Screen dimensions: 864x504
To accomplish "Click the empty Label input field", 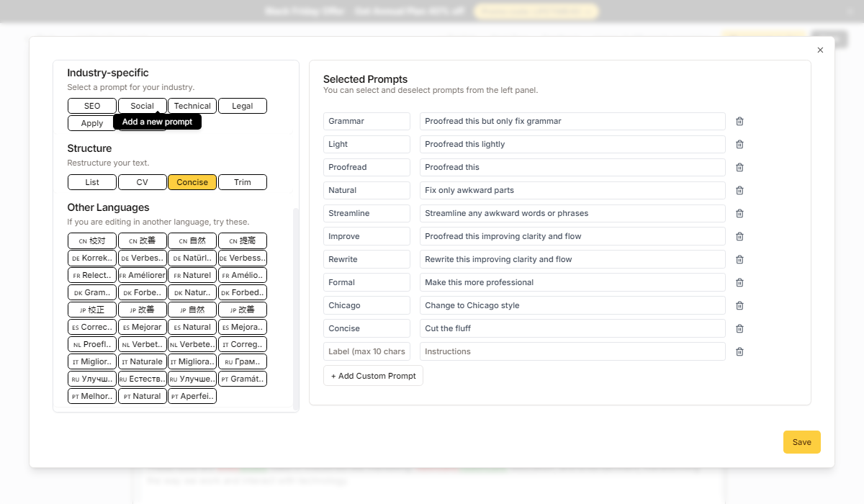I will (x=366, y=351).
